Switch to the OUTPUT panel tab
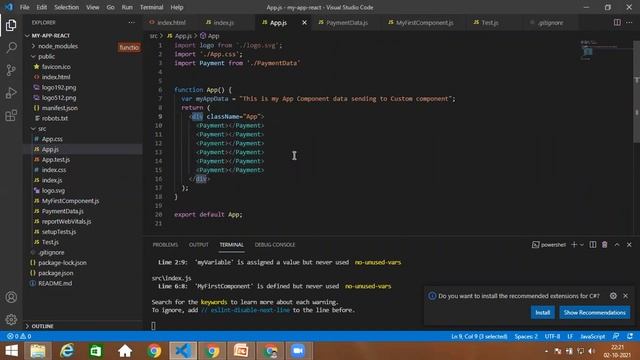640x360 pixels. (x=198, y=244)
